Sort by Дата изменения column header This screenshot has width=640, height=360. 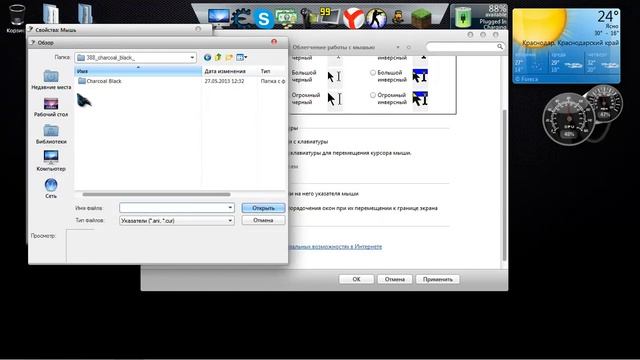tap(230, 71)
